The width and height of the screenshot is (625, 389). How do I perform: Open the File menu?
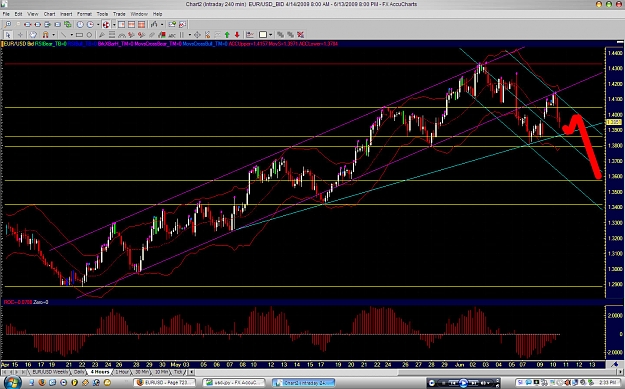6,14
